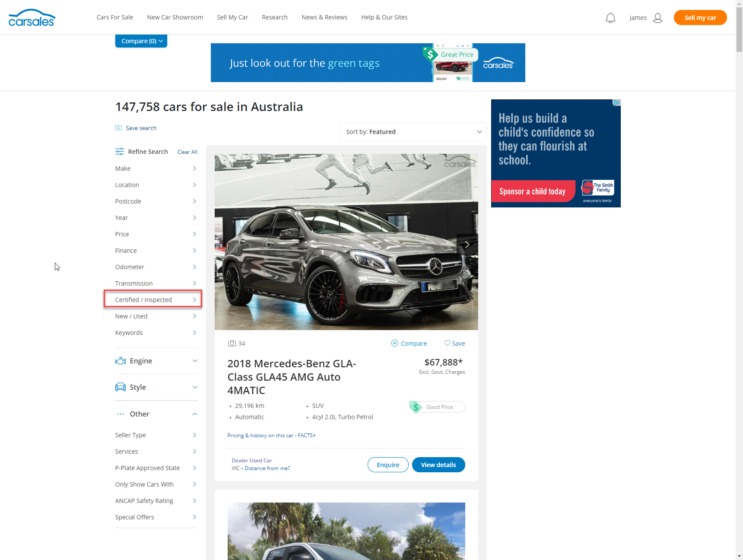Viewport: 743px width, 560px height.
Task: Click the heart Save icon on listing
Action: [x=447, y=343]
